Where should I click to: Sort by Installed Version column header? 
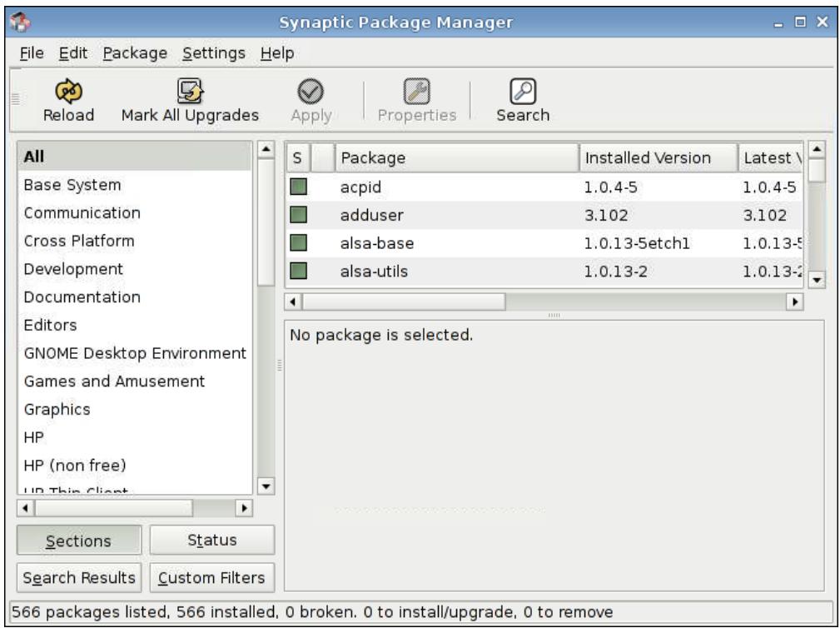pyautogui.click(x=659, y=157)
